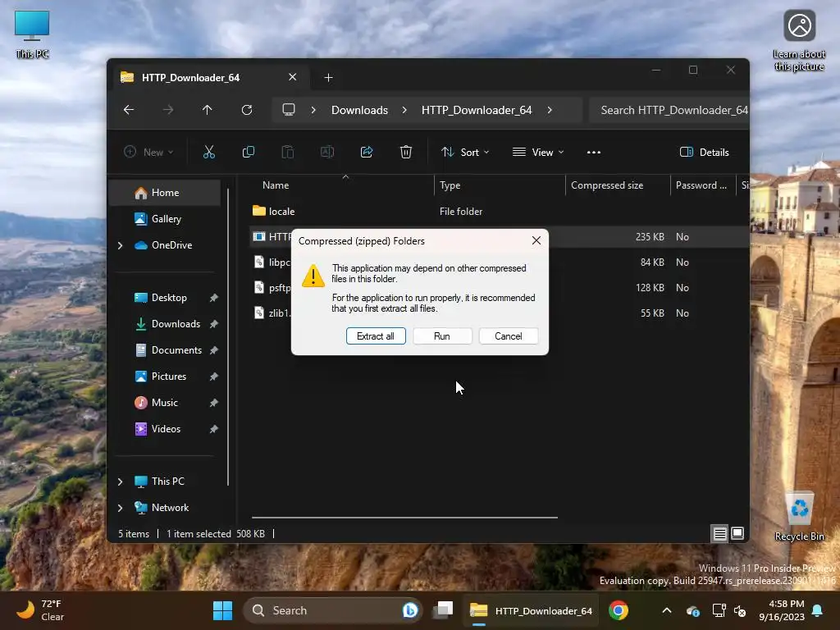Switch to large thumbnails view icon in status bar
Image resolution: width=840 pixels, height=630 pixels.
(x=737, y=533)
